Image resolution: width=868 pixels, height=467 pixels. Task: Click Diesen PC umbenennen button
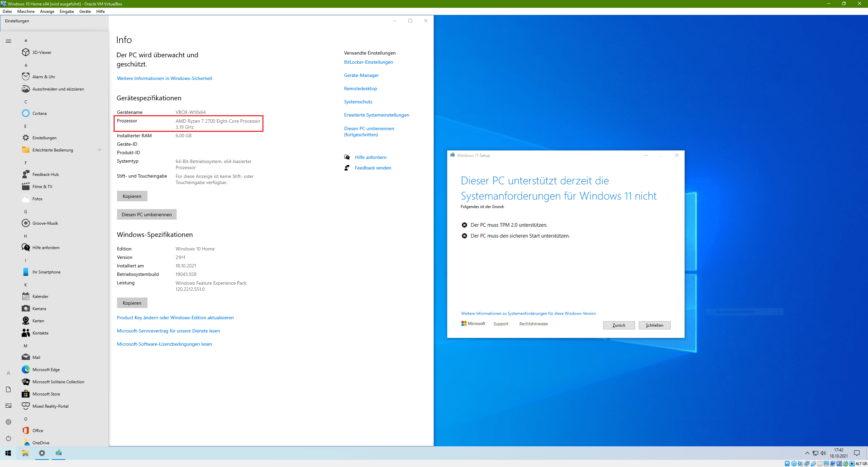(147, 214)
